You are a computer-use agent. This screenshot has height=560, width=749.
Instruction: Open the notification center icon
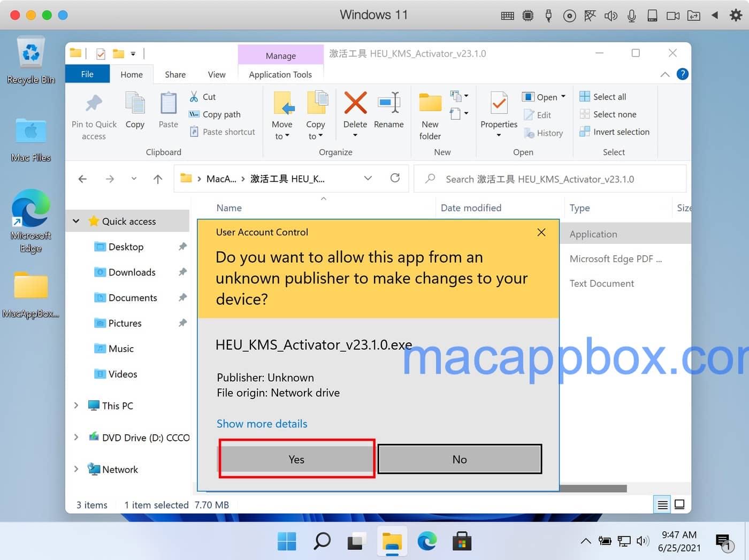pyautogui.click(x=723, y=542)
